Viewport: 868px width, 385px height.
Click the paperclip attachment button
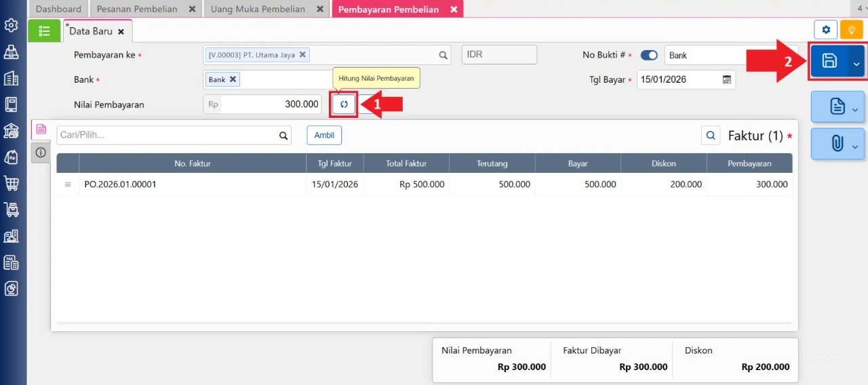pos(837,144)
